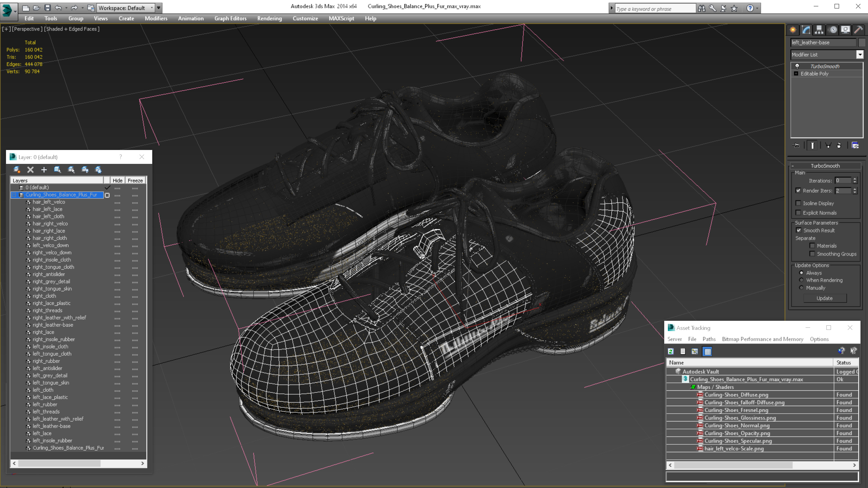This screenshot has width=868, height=488.
Task: Pin the modifier stack
Action: 797,145
